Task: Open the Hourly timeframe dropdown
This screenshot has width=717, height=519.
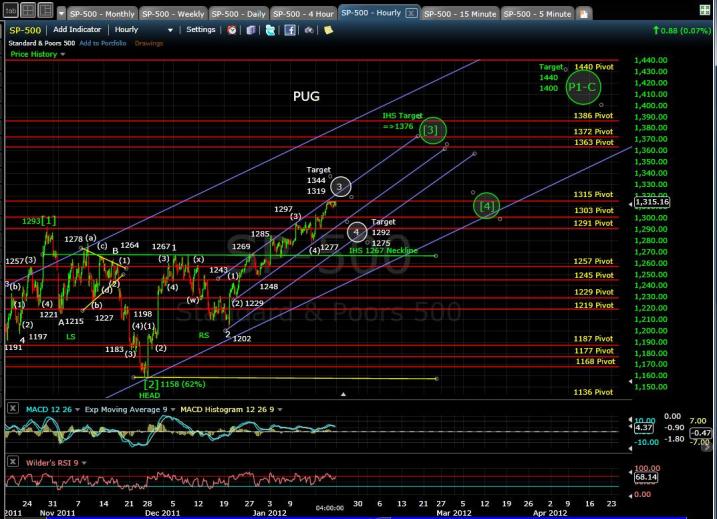Action: (144, 30)
